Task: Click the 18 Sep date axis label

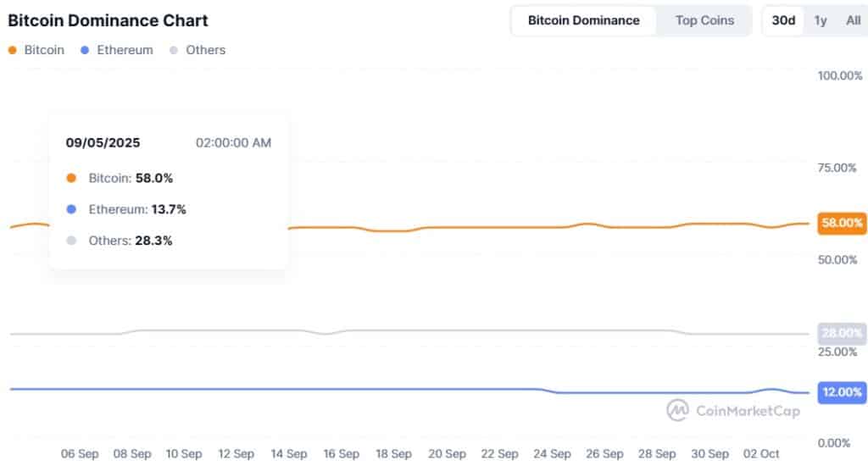Action: point(393,454)
